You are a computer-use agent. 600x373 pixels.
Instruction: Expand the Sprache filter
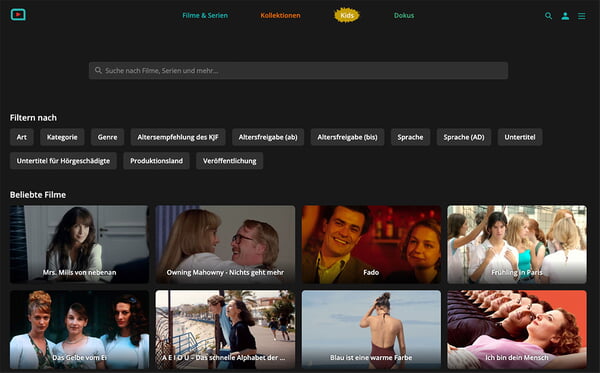[410, 137]
